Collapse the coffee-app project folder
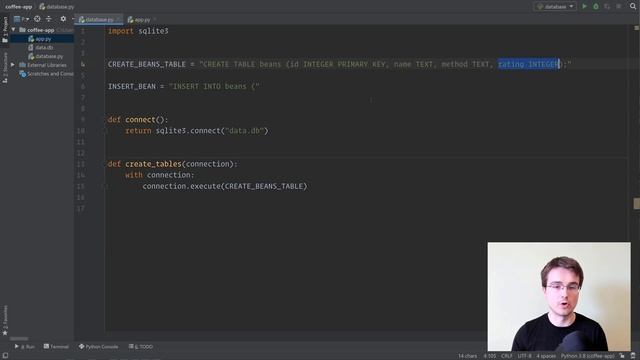The width and height of the screenshot is (640, 360). (13, 30)
